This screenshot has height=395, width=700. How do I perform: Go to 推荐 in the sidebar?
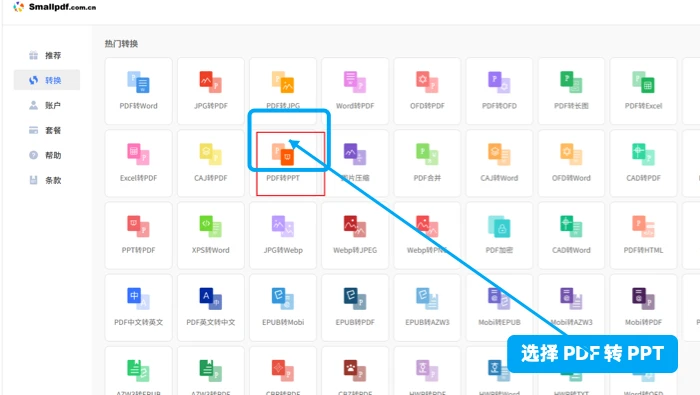point(47,55)
